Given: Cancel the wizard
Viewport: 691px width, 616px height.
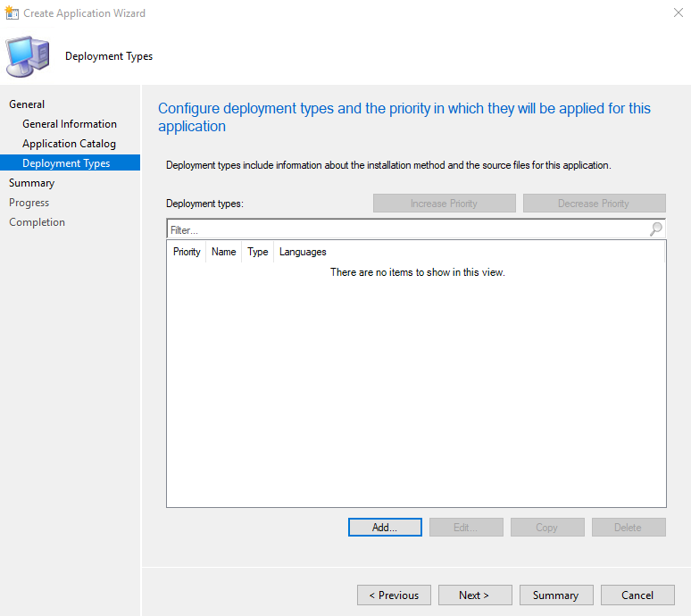Looking at the screenshot, I should tap(637, 595).
